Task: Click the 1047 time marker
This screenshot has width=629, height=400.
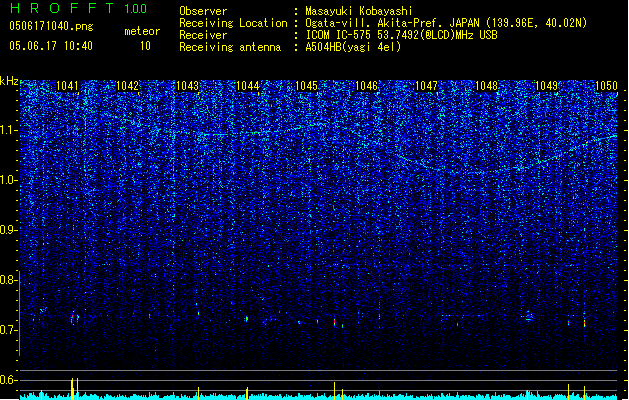Action: [x=426, y=86]
